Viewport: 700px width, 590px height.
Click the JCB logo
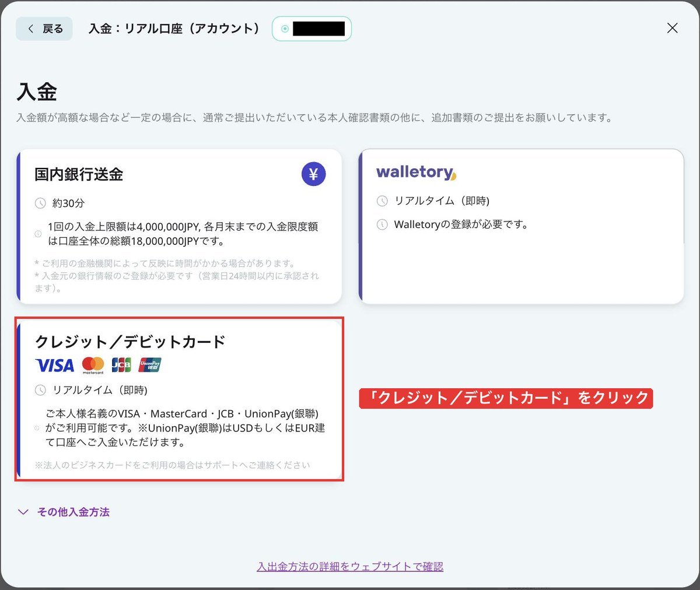pos(121,366)
